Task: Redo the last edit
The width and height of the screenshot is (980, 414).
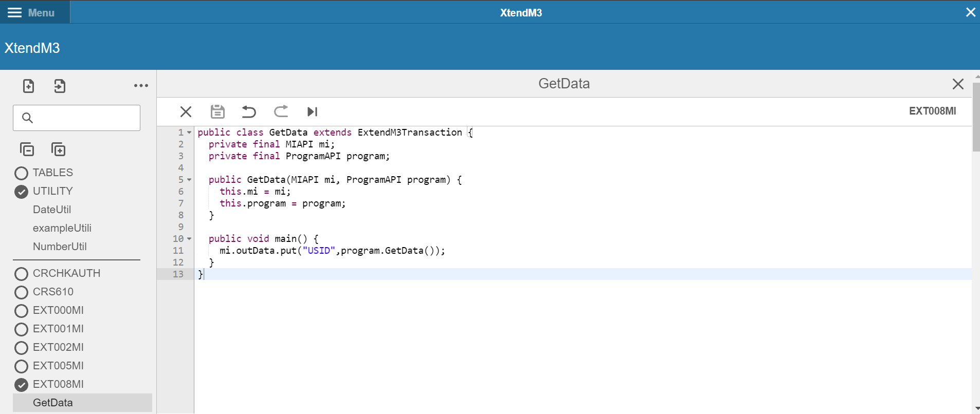Action: [281, 111]
